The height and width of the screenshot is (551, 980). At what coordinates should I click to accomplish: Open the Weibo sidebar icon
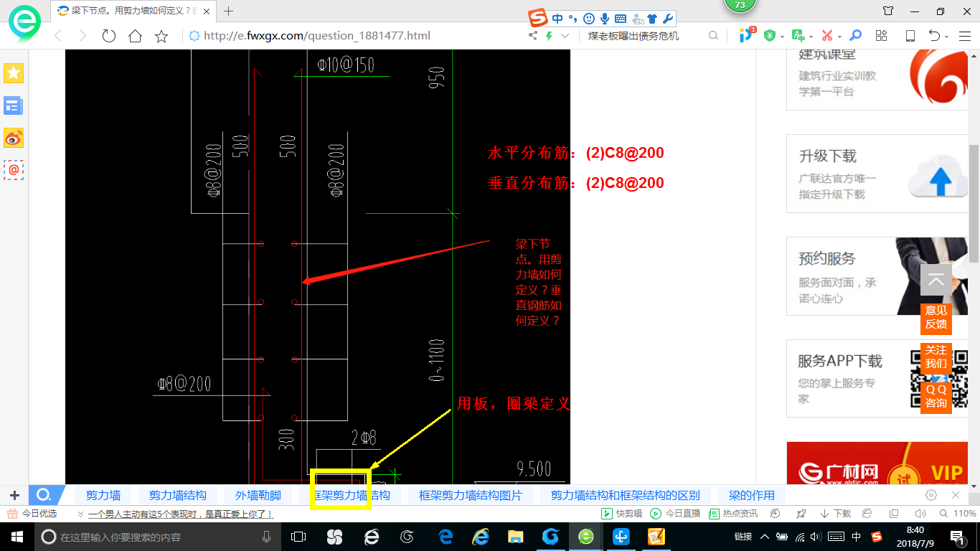click(x=14, y=138)
